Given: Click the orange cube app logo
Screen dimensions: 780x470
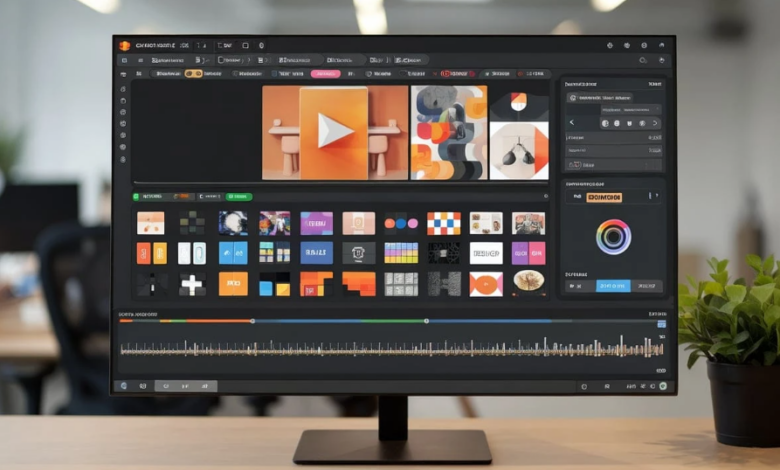Looking at the screenshot, I should [124, 46].
